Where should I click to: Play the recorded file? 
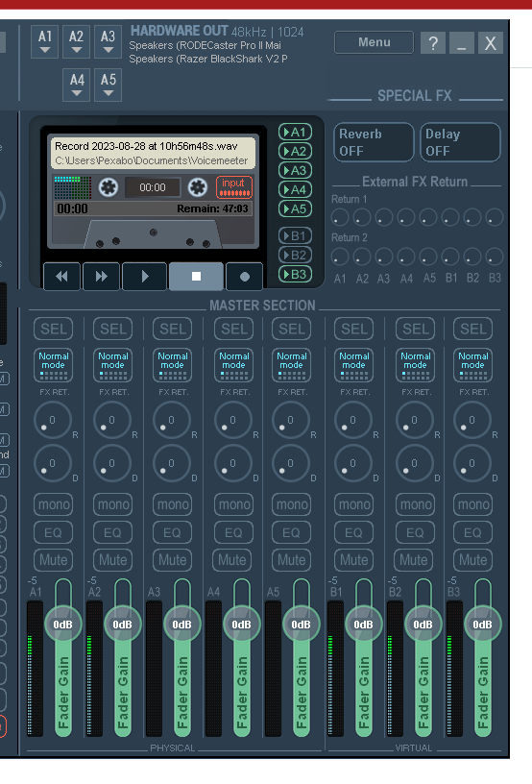pyautogui.click(x=145, y=276)
